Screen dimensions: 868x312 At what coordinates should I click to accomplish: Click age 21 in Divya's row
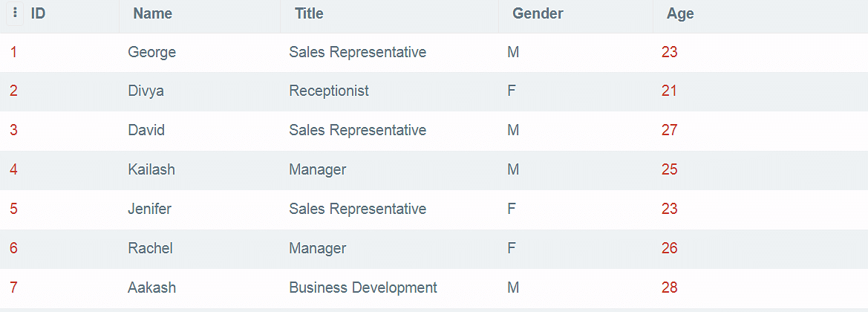[x=669, y=91]
